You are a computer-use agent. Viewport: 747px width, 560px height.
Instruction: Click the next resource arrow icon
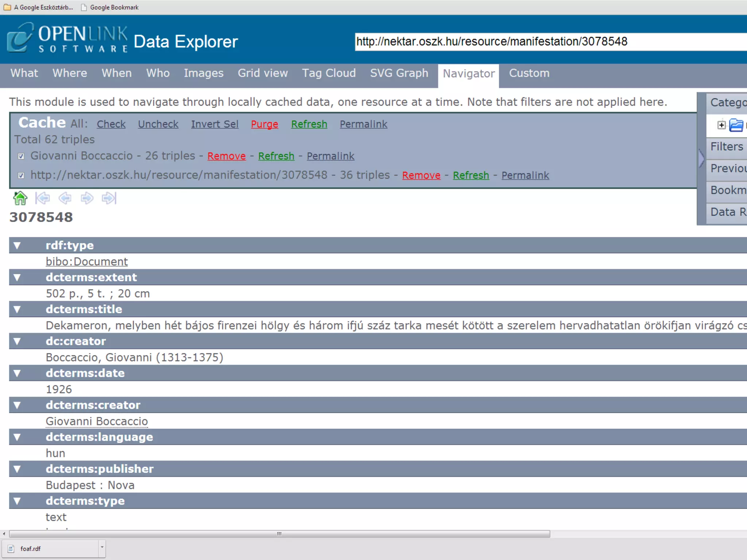(x=87, y=198)
